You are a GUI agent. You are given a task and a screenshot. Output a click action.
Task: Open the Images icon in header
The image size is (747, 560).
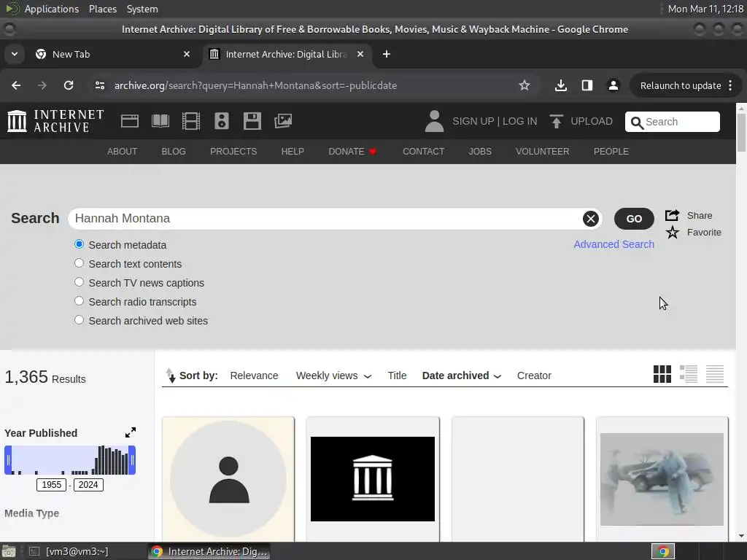point(283,121)
